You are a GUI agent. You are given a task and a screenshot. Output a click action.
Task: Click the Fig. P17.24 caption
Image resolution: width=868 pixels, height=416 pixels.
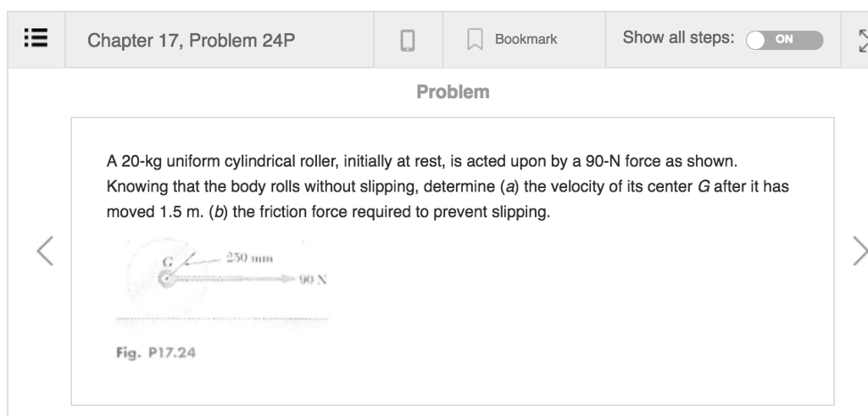pos(156,352)
